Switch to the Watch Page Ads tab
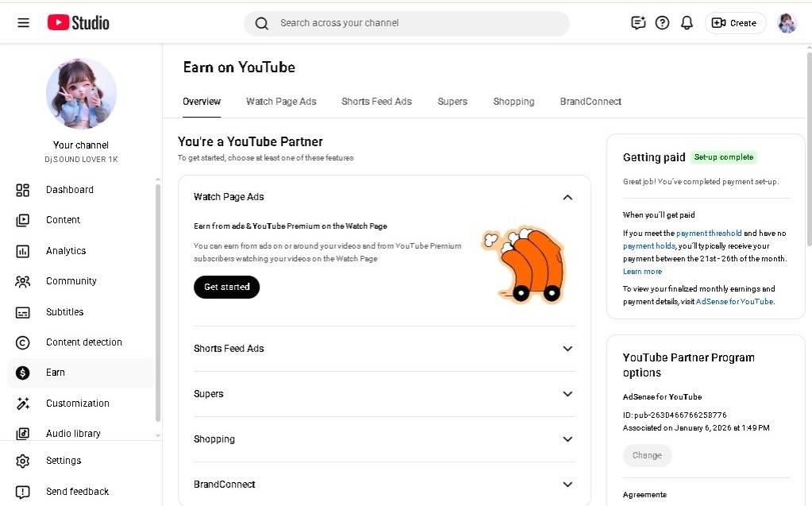 click(281, 102)
